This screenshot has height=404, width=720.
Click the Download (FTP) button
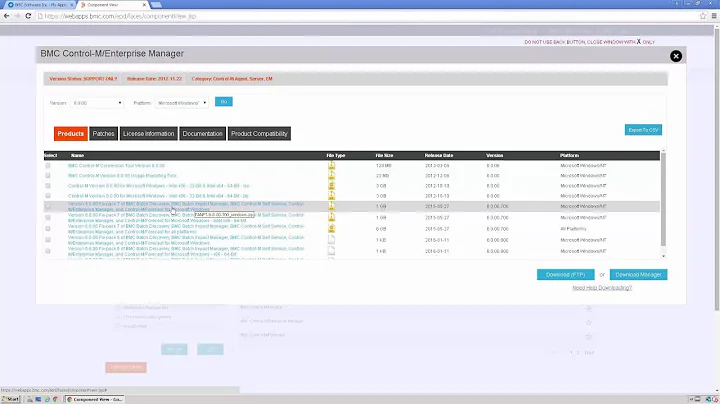[565, 275]
